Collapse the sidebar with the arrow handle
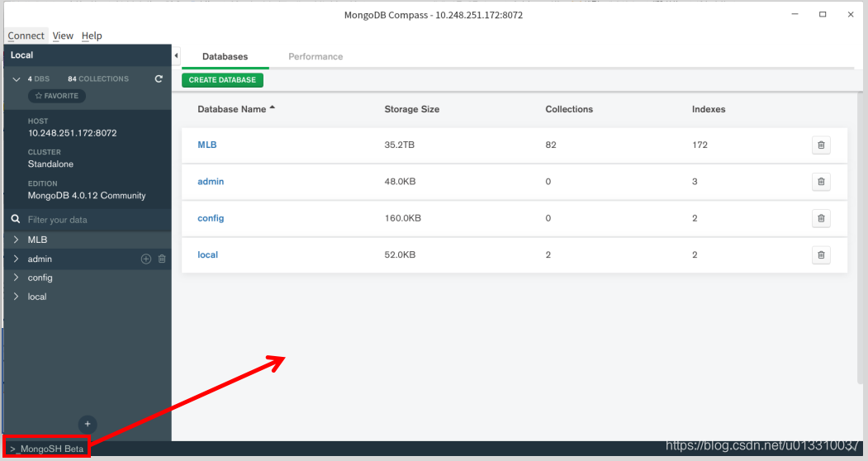 [x=176, y=55]
